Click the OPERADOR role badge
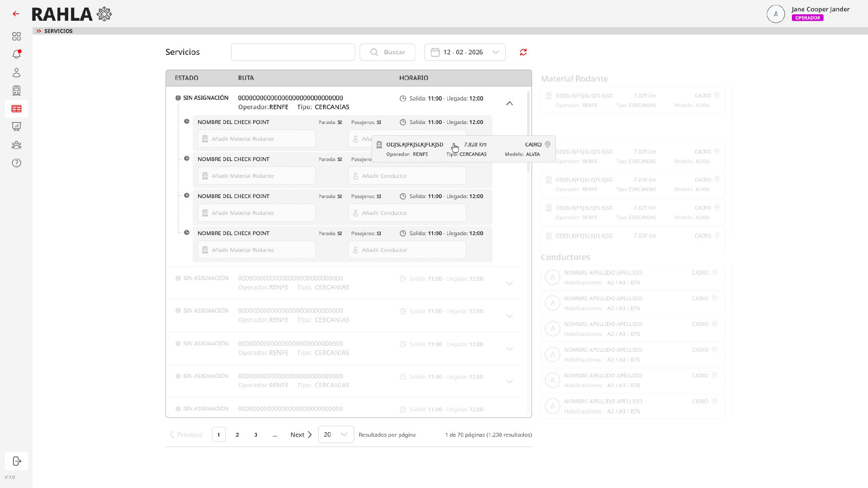 [x=807, y=18]
